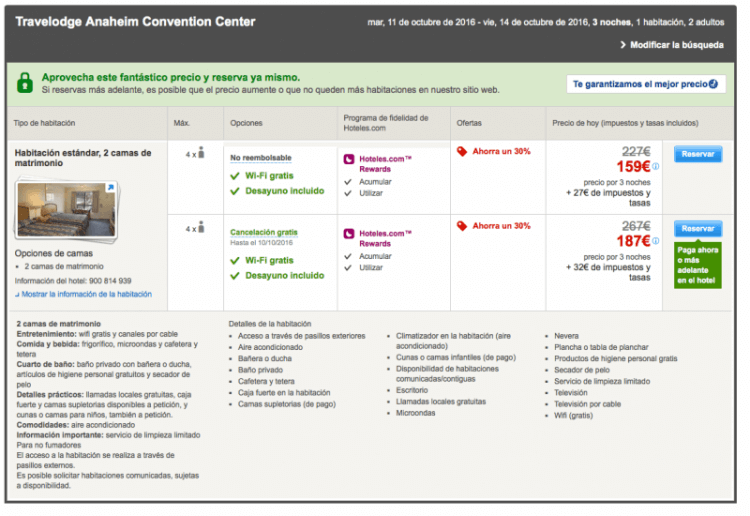
Task: Open the room photo thumbnail
Action: 66,208
